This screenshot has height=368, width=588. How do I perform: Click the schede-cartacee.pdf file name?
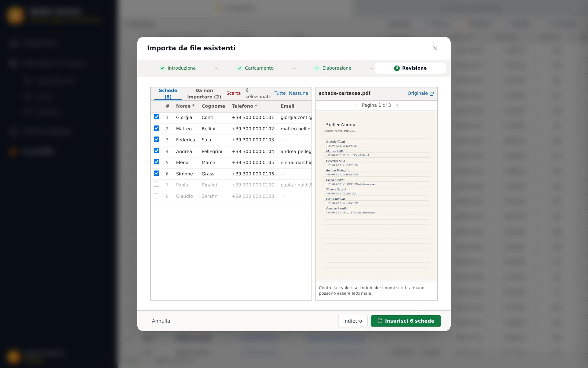(x=345, y=93)
